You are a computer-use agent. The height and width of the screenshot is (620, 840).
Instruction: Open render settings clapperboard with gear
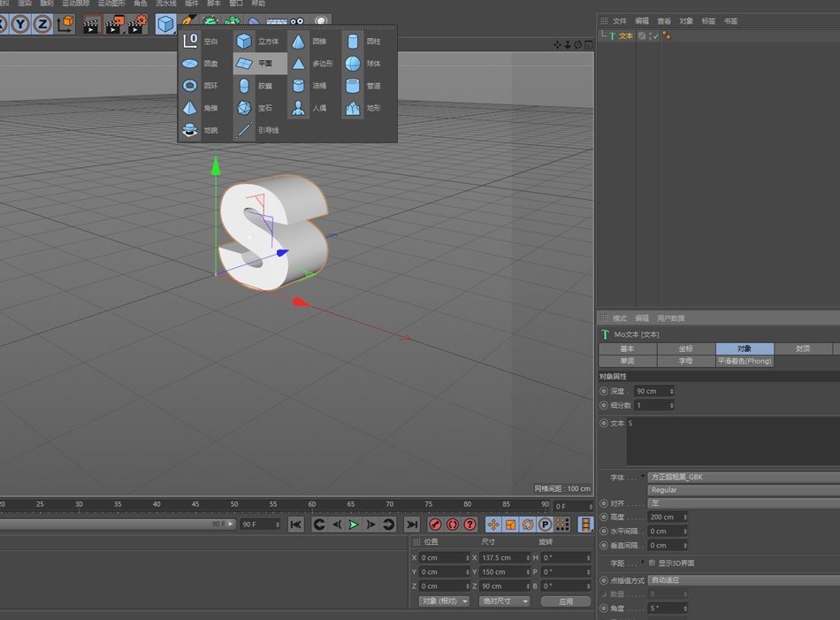point(136,24)
